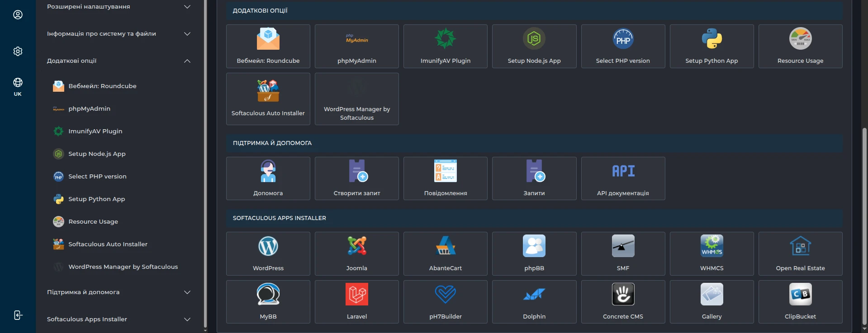Launch phpMyAdmin tile in main grid

tap(357, 47)
